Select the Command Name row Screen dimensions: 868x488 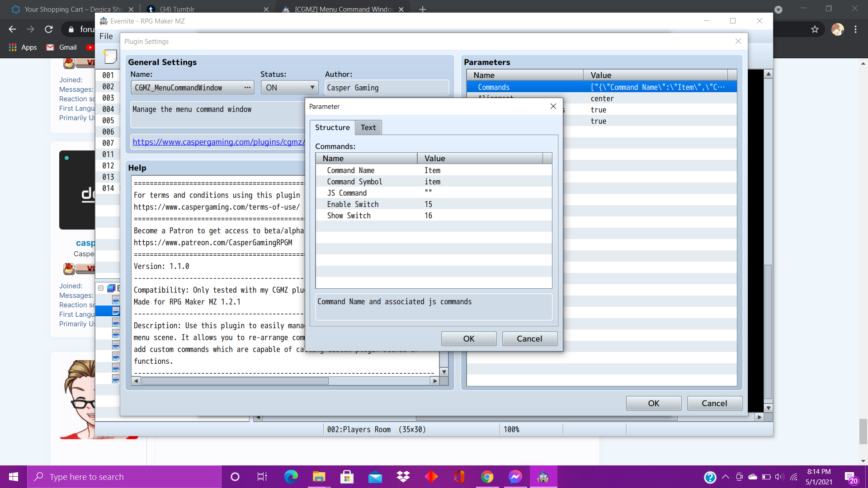pos(434,170)
